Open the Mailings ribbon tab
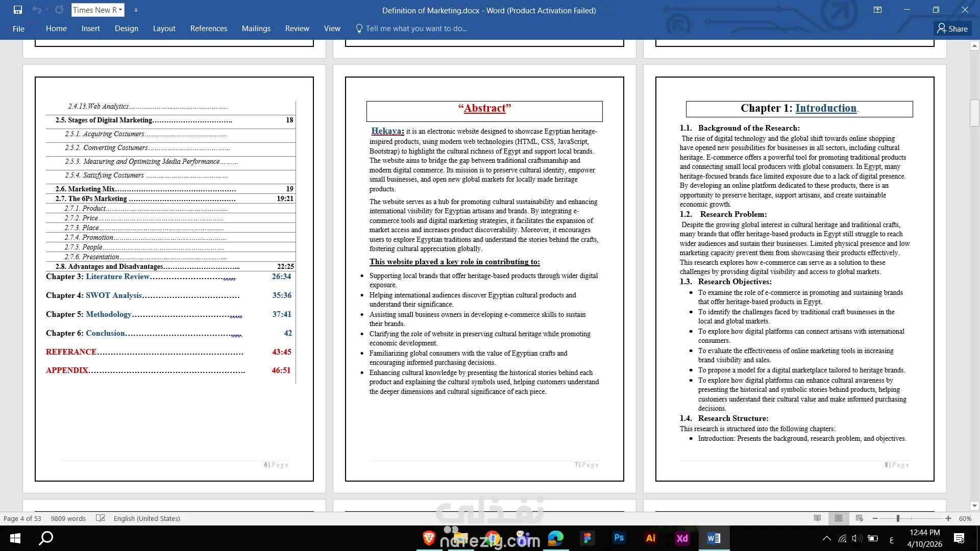This screenshot has width=980, height=551. tap(256, 29)
